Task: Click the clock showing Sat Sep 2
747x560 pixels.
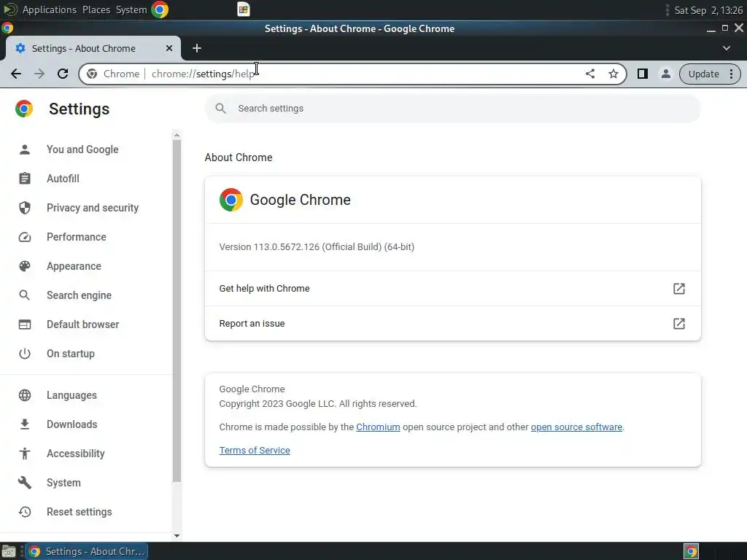Action: pyautogui.click(x=708, y=10)
